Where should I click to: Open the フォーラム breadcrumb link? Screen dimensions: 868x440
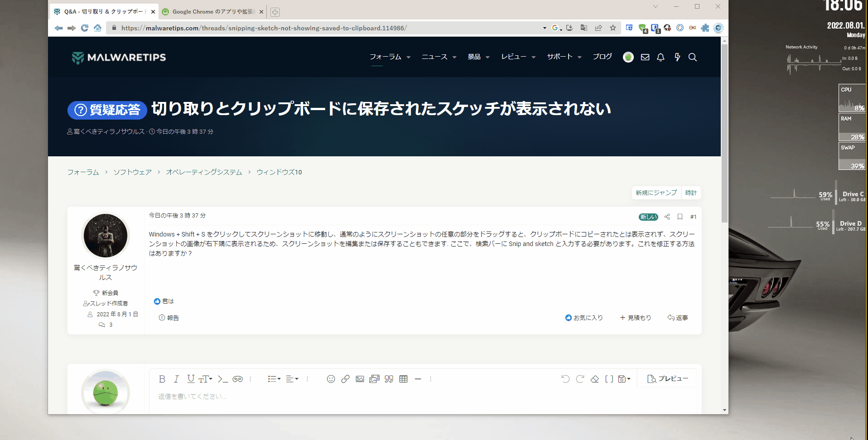83,172
